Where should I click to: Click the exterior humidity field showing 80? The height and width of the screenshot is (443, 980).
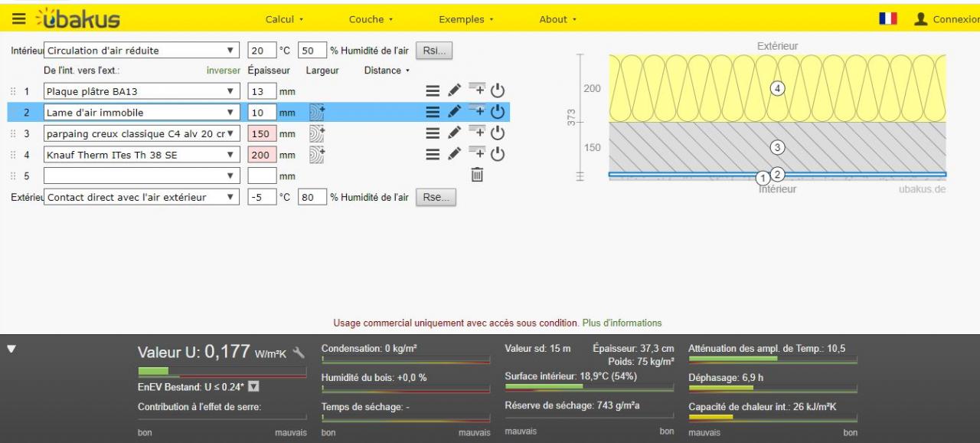coord(312,197)
